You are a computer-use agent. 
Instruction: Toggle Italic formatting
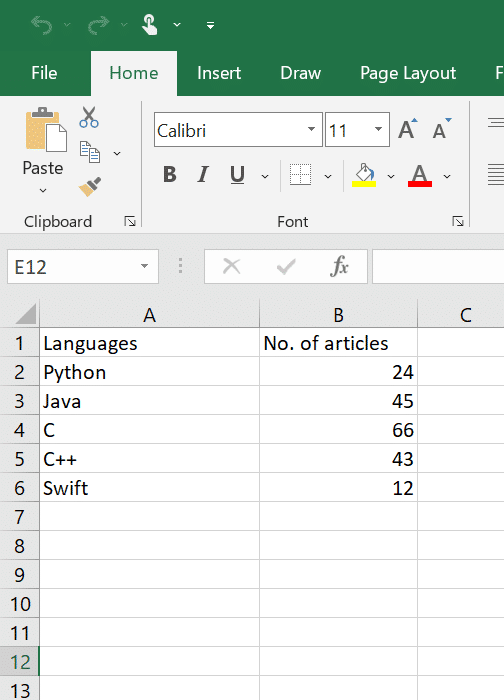pyautogui.click(x=203, y=175)
